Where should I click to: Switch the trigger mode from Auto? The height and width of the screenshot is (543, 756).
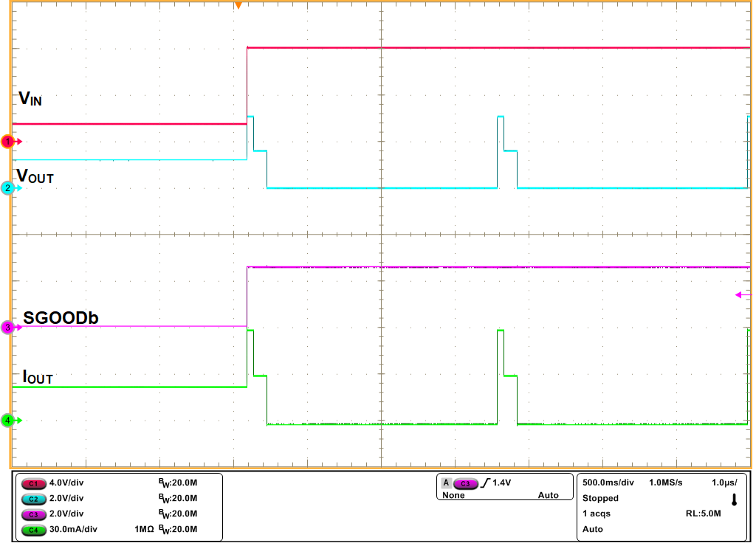tap(548, 495)
